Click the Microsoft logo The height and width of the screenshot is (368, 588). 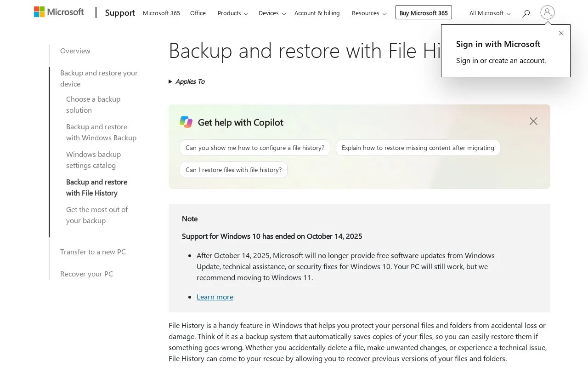pos(59,12)
